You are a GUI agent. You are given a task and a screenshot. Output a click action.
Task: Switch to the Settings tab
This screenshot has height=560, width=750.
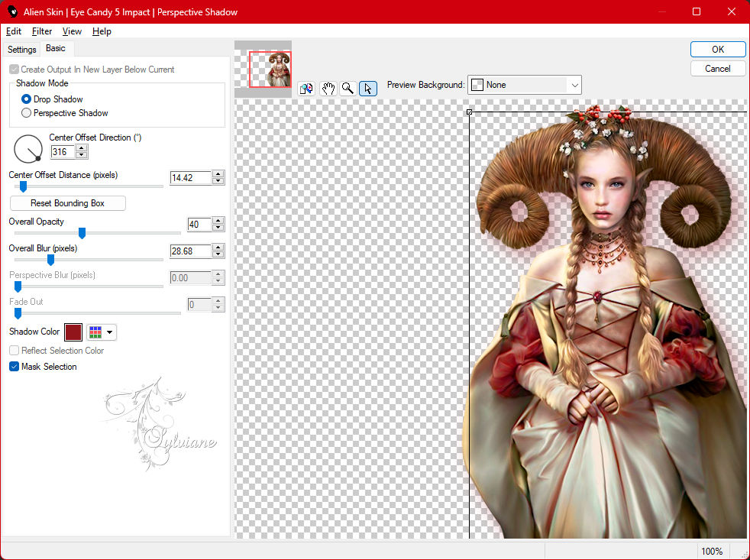pos(21,50)
